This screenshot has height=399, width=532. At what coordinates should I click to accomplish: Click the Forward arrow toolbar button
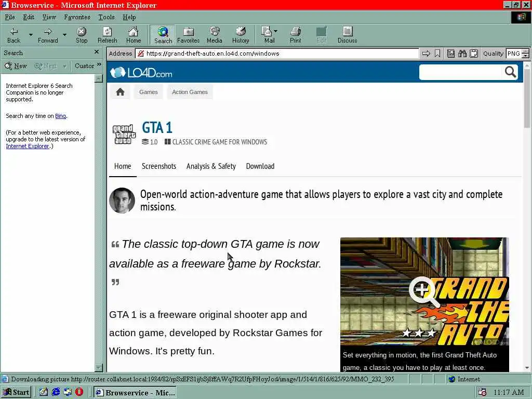[48, 35]
